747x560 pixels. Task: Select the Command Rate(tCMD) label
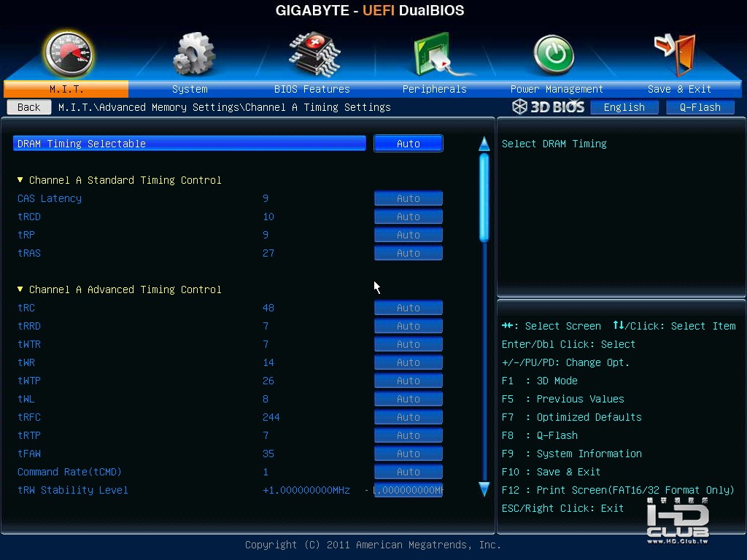pyautogui.click(x=69, y=472)
